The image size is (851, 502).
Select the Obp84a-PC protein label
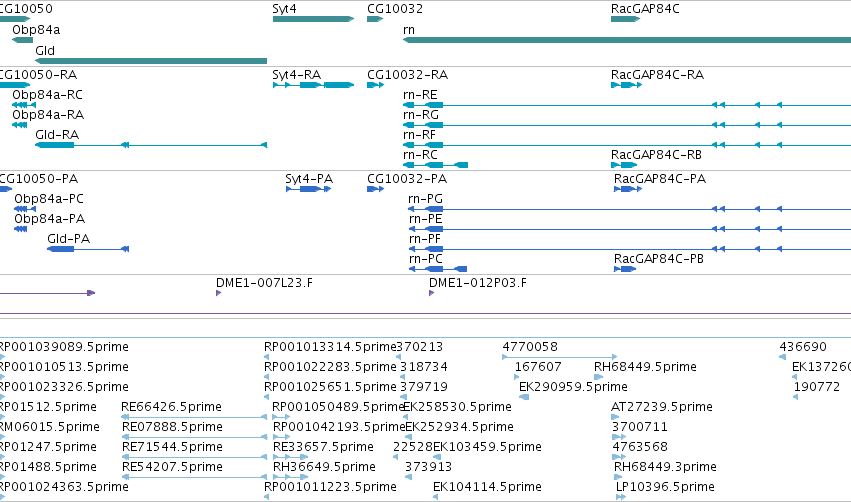coord(49,199)
